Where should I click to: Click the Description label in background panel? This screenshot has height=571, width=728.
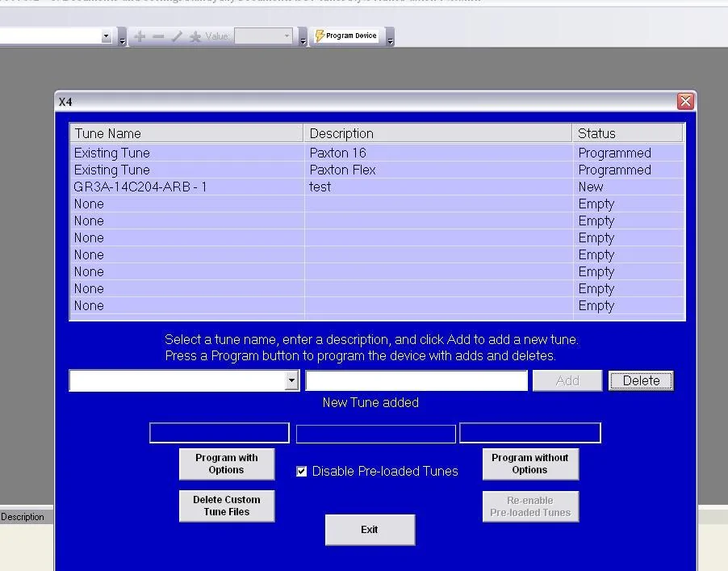pyautogui.click(x=23, y=517)
